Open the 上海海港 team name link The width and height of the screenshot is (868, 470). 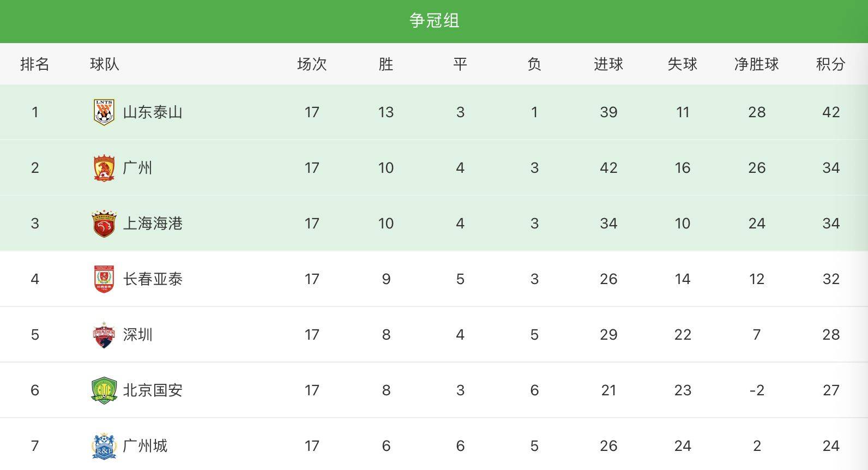153,224
